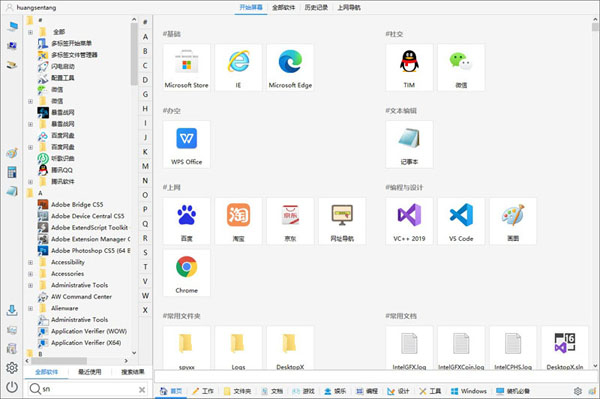Screen dimensions: 600x399
Task: Clear the search box with the X
Action: (142, 389)
